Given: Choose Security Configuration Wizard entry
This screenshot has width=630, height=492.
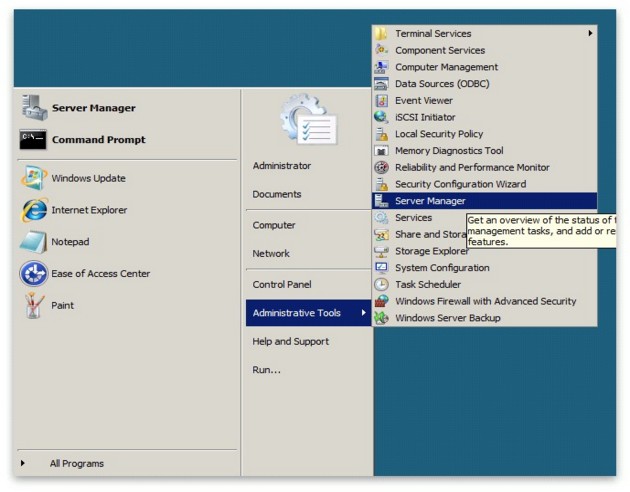Looking at the screenshot, I should point(485,184).
